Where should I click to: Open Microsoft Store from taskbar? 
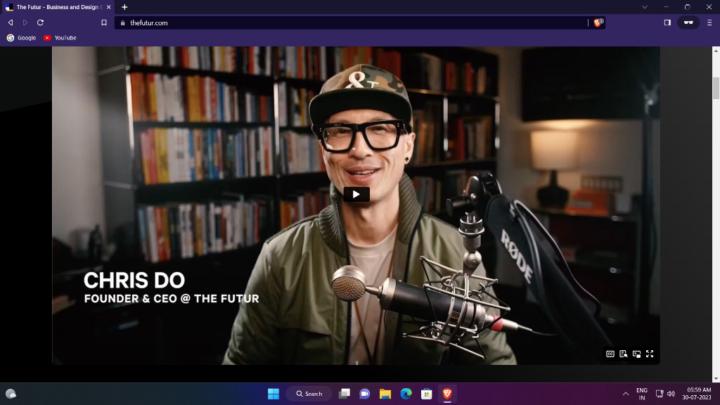[x=427, y=394]
